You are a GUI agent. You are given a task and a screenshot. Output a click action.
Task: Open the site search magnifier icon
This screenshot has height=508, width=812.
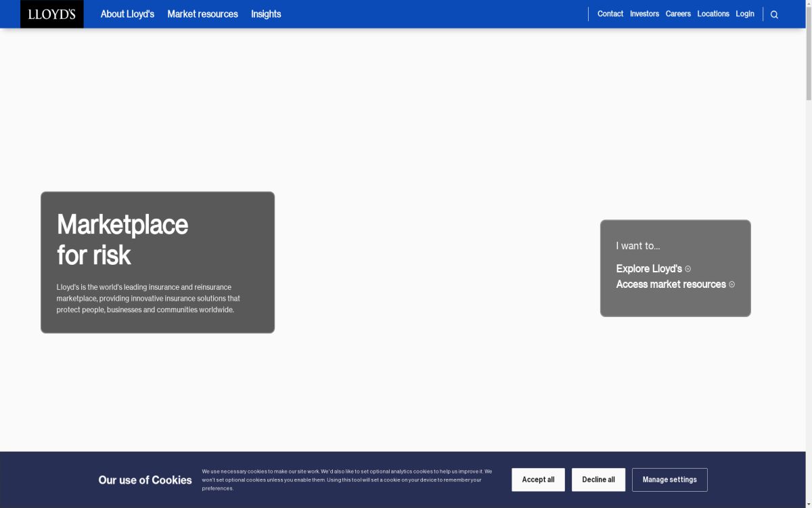[x=773, y=14]
